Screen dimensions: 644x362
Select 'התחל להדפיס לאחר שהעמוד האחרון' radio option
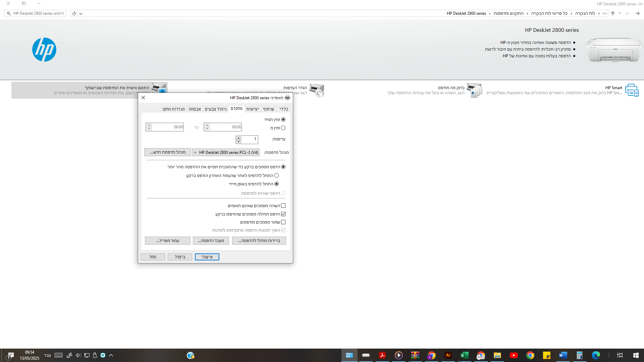point(277,176)
